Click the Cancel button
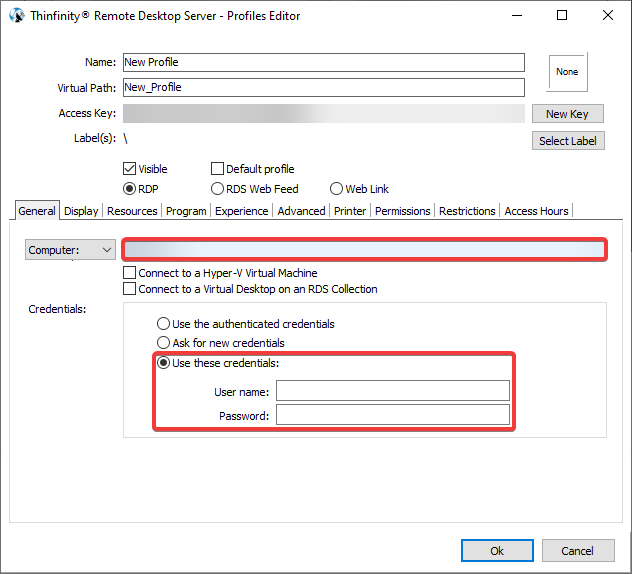 pyautogui.click(x=578, y=551)
